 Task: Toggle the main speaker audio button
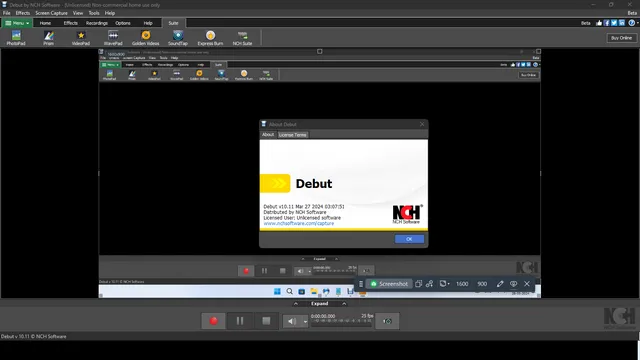[x=292, y=321]
